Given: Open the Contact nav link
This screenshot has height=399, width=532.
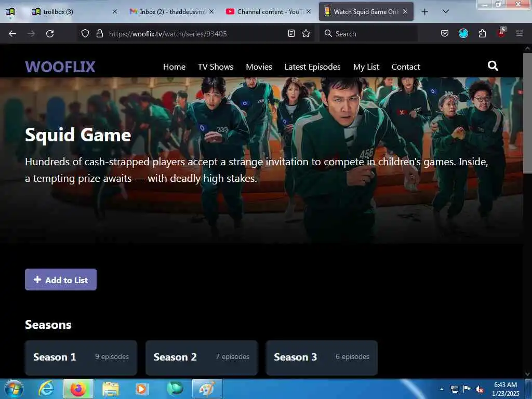Looking at the screenshot, I should point(405,67).
